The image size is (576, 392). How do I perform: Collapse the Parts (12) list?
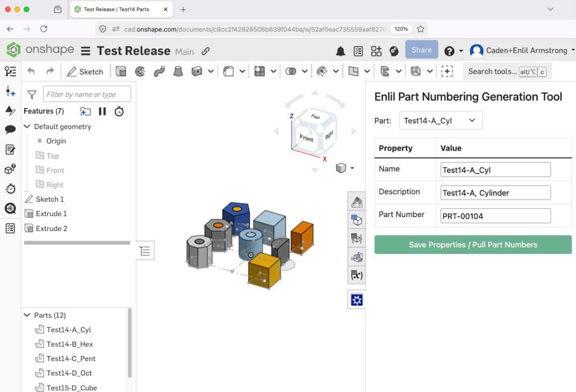tap(27, 315)
